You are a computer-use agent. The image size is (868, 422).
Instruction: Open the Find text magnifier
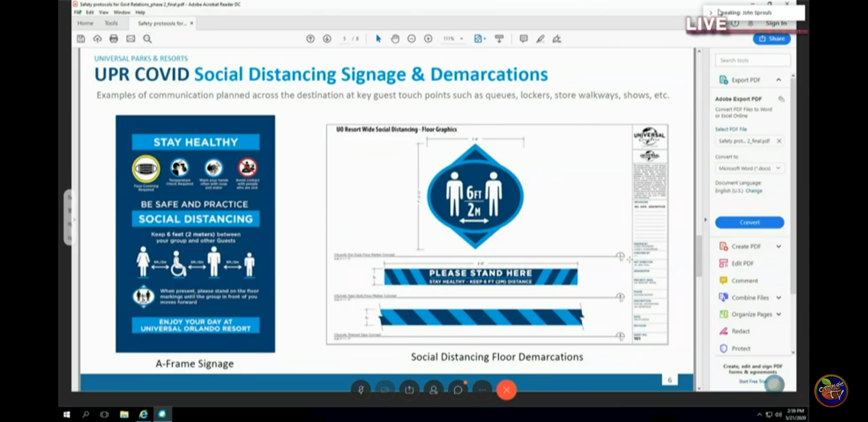[x=147, y=39]
